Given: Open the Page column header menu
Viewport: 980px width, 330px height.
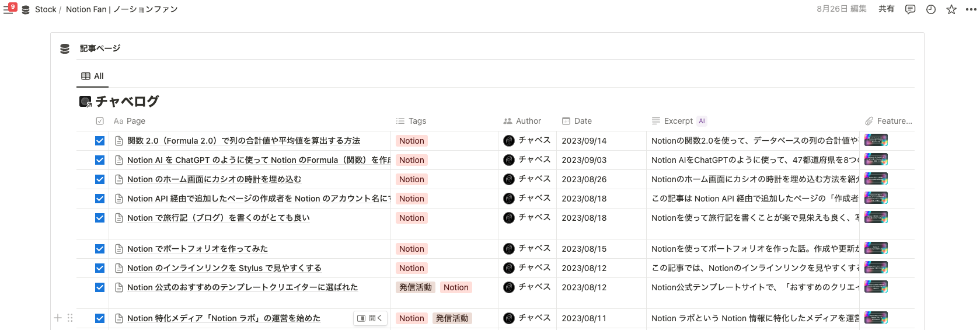Looking at the screenshot, I should (x=130, y=121).
